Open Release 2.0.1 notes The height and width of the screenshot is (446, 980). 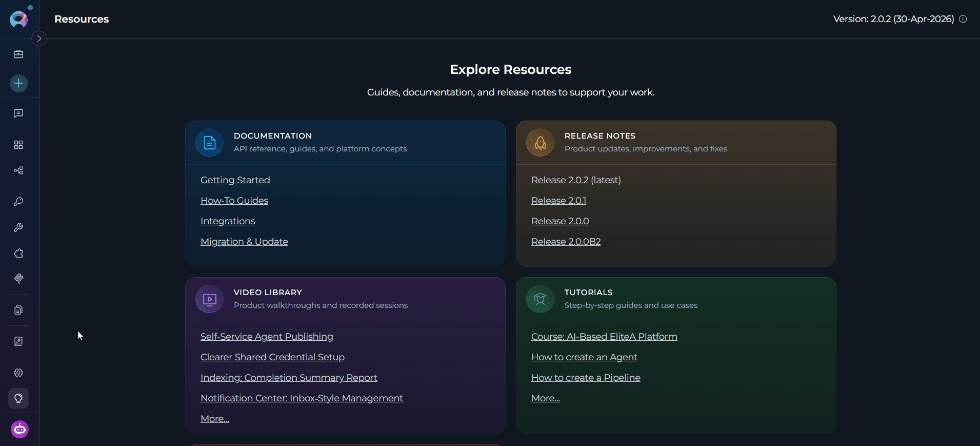(558, 201)
